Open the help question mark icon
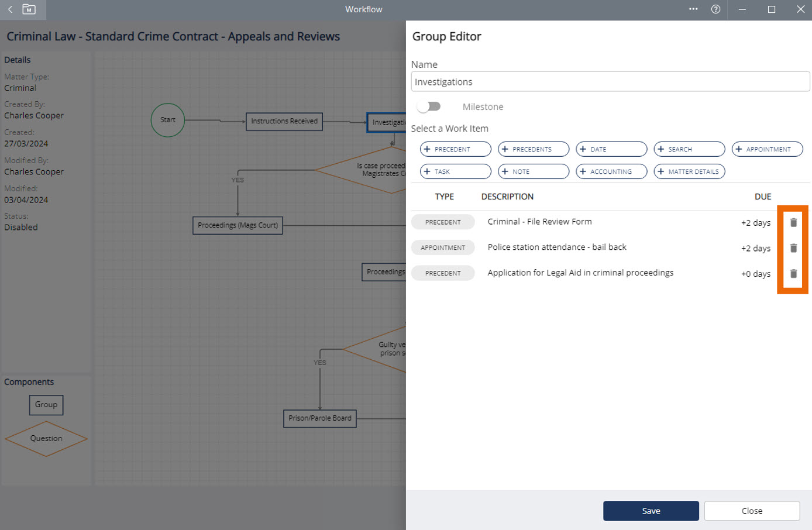 coord(715,9)
